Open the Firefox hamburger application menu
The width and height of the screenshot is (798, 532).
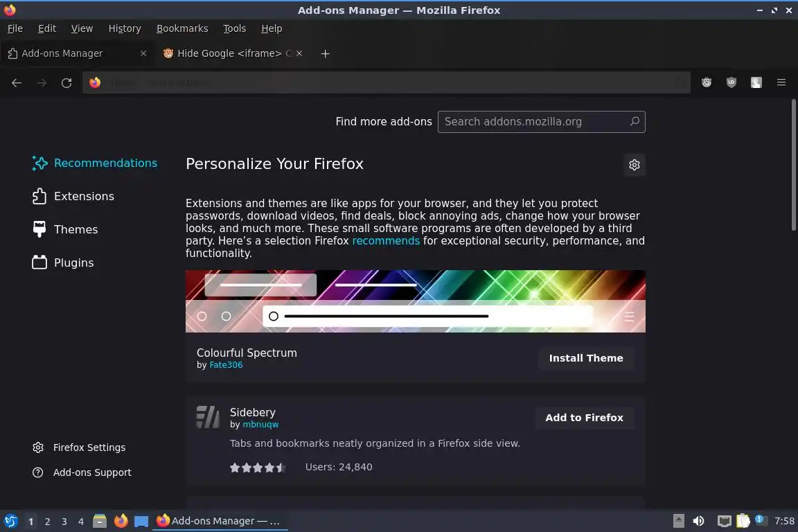781,82
